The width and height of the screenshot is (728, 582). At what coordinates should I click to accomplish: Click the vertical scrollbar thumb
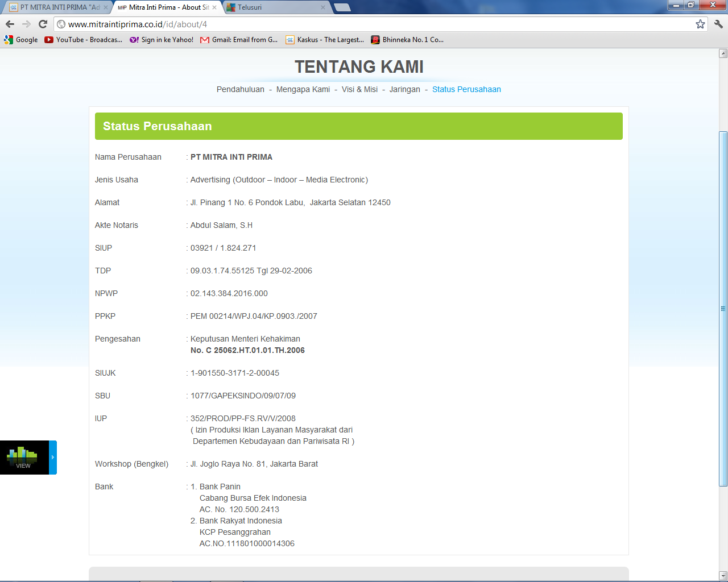click(723, 309)
